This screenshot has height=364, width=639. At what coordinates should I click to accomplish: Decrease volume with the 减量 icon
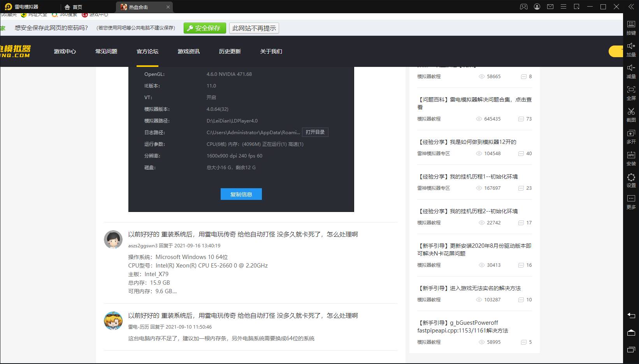click(631, 71)
